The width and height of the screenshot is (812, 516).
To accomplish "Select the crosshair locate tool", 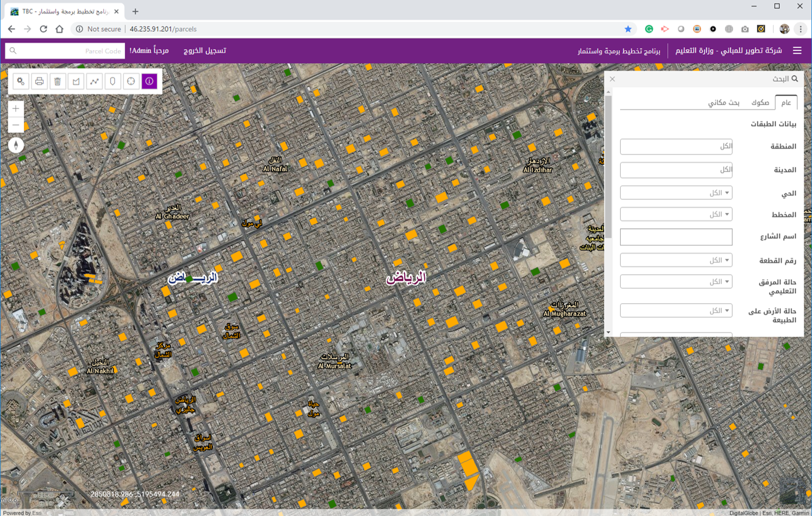I will 131,81.
